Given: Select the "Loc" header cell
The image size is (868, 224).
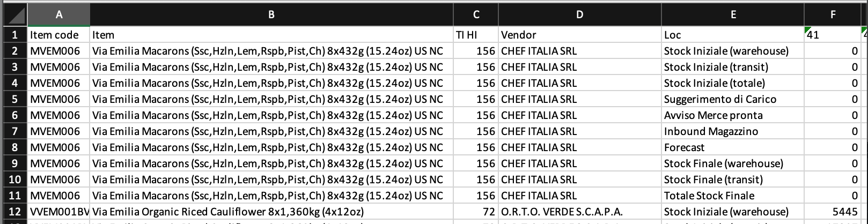Looking at the screenshot, I should point(733,35).
